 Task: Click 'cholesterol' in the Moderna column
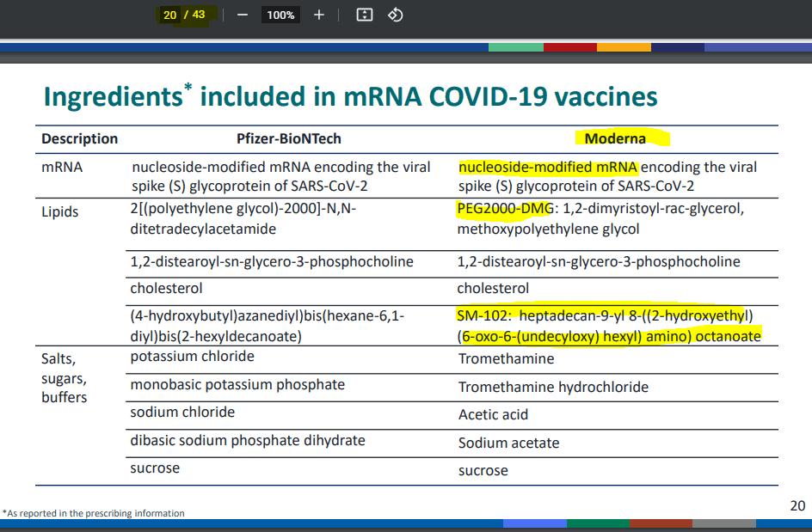[x=493, y=288]
